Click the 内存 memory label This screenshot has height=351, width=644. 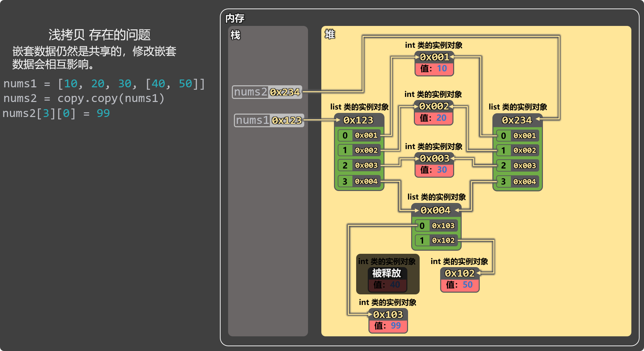coord(235,18)
